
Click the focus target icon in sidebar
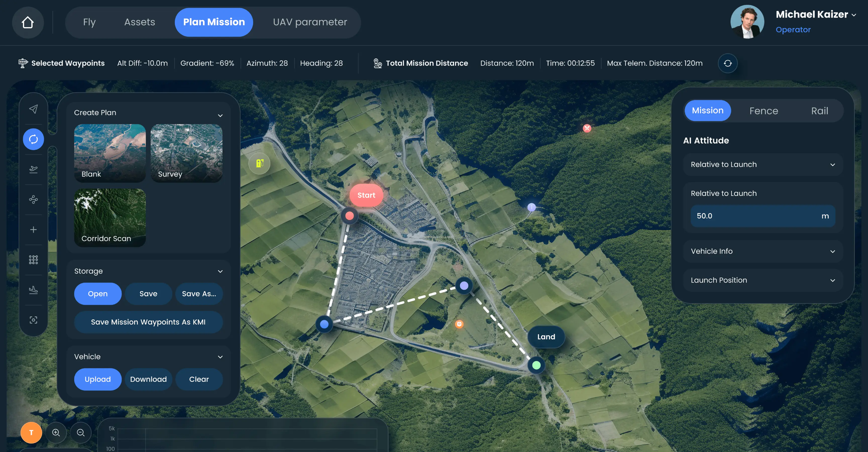[33, 320]
